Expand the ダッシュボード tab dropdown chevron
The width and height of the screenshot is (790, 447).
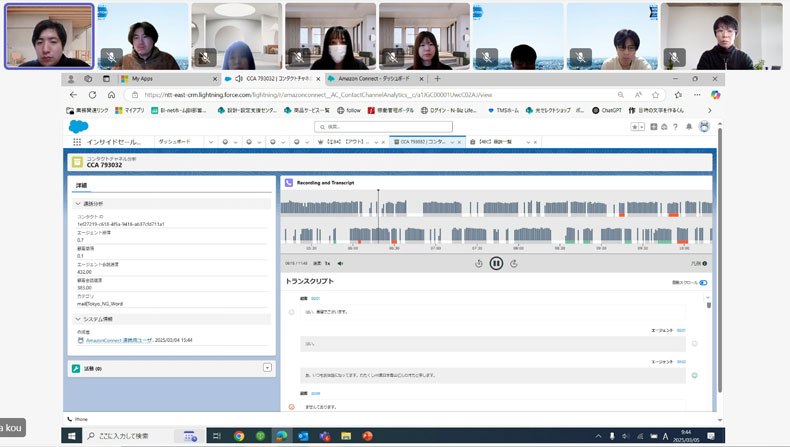coord(211,142)
